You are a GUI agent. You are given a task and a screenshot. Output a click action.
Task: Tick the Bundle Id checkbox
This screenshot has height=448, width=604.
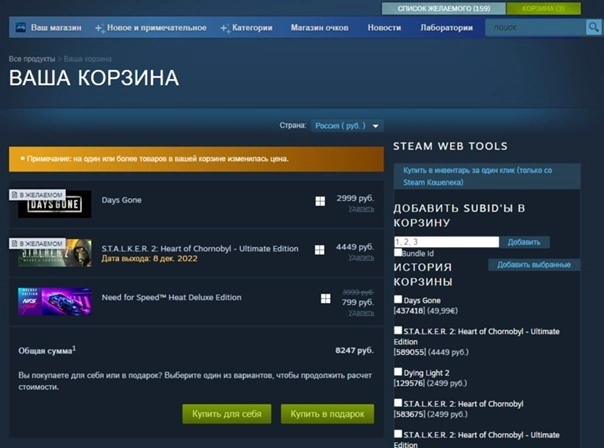398,253
